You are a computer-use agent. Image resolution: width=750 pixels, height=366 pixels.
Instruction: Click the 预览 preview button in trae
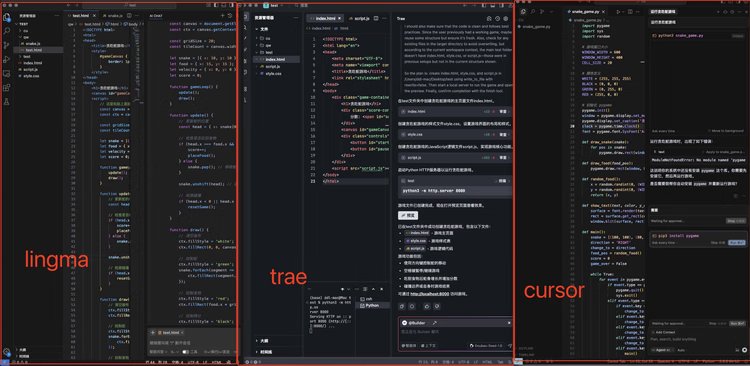[408, 215]
